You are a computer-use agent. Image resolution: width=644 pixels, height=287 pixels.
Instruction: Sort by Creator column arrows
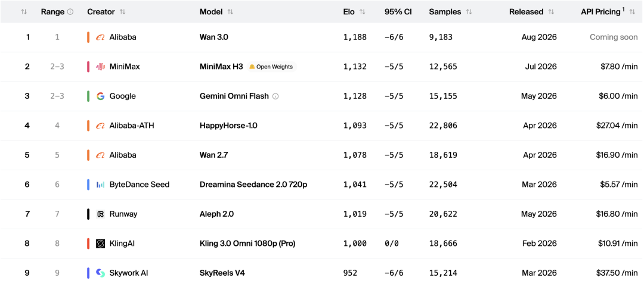point(122,12)
